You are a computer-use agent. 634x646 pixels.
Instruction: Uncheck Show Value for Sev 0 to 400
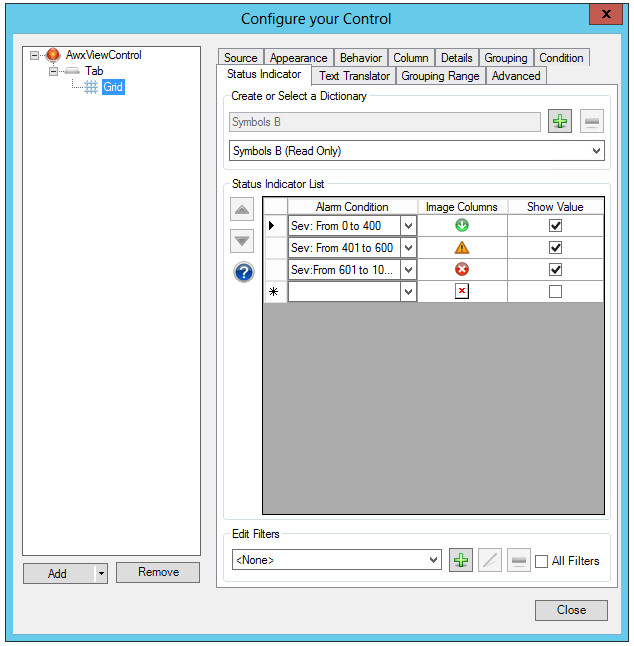[556, 226]
